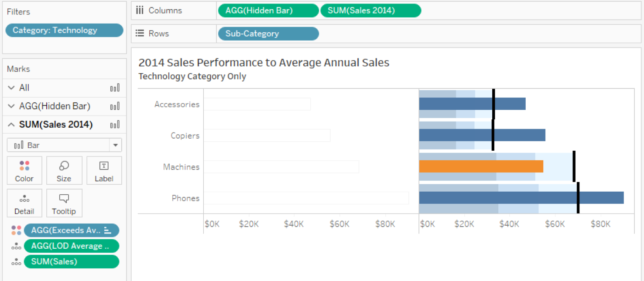Click the Sub-Category pill on the Rows shelf
The height and width of the screenshot is (281, 644).
268,33
